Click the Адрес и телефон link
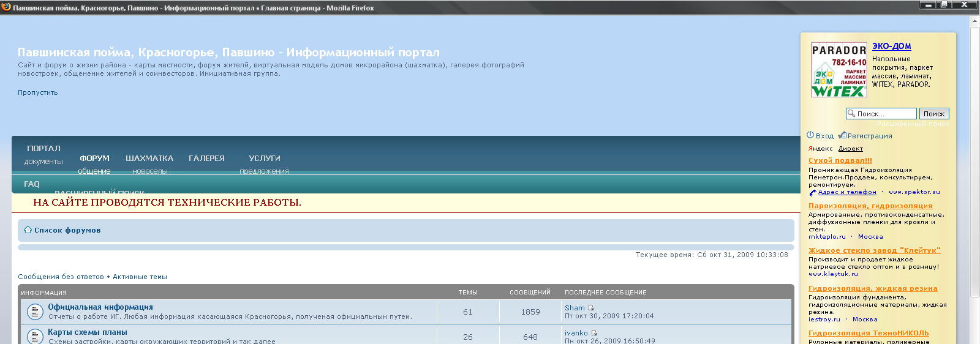This screenshot has height=344, width=980. pyautogui.click(x=847, y=192)
